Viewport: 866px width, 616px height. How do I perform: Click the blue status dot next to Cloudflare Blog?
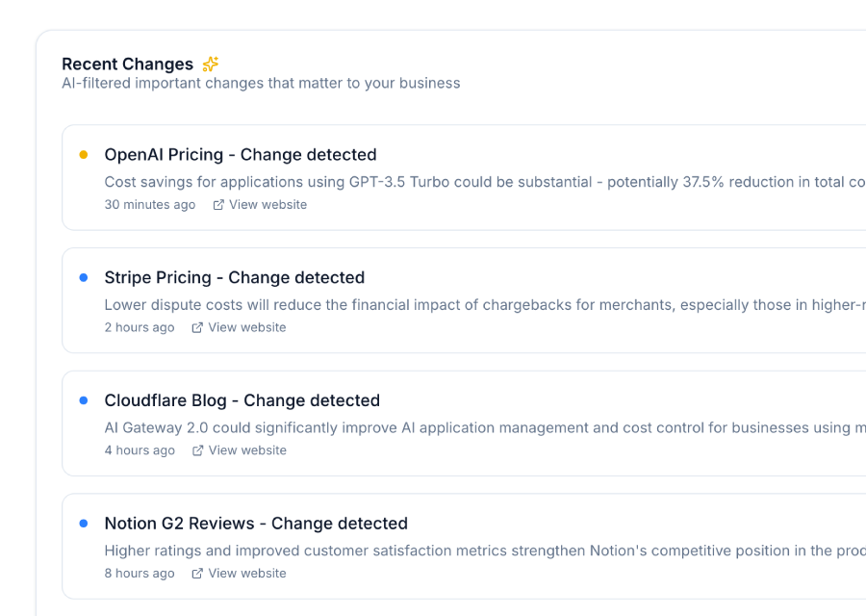(x=84, y=400)
